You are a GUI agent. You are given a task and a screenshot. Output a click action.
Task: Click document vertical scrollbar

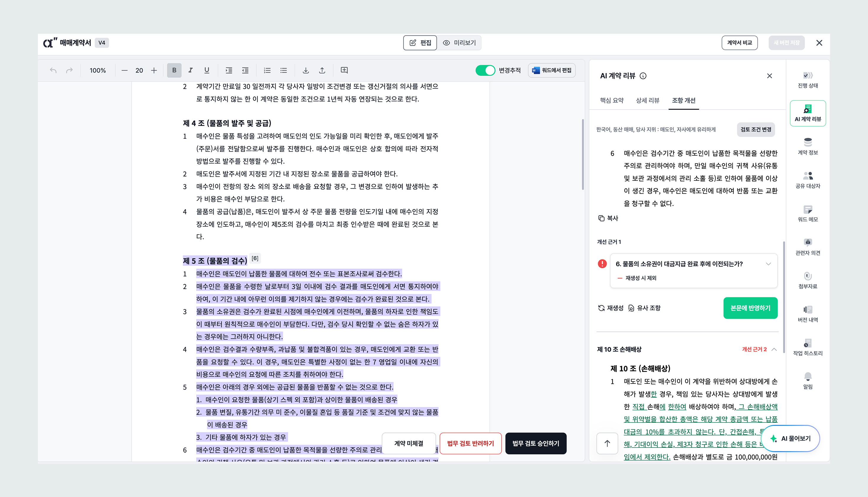[x=583, y=154]
